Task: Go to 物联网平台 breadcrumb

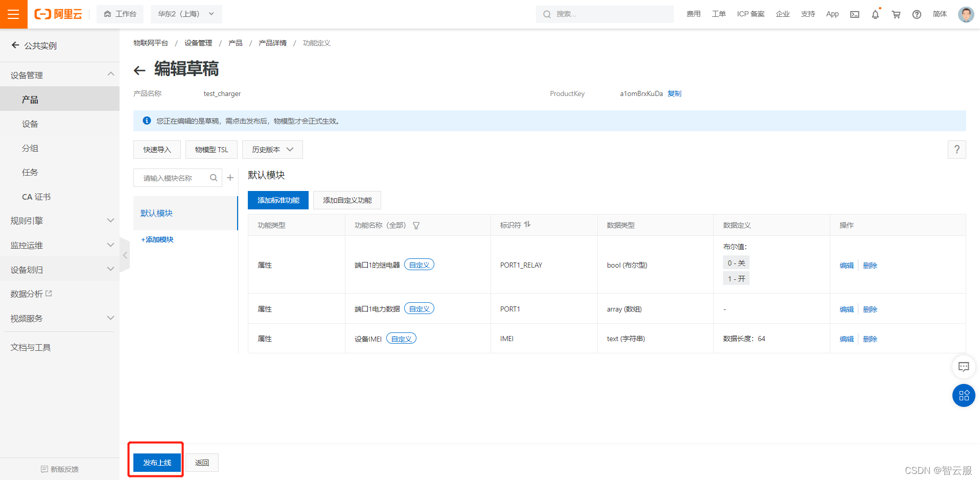Action: (151, 43)
